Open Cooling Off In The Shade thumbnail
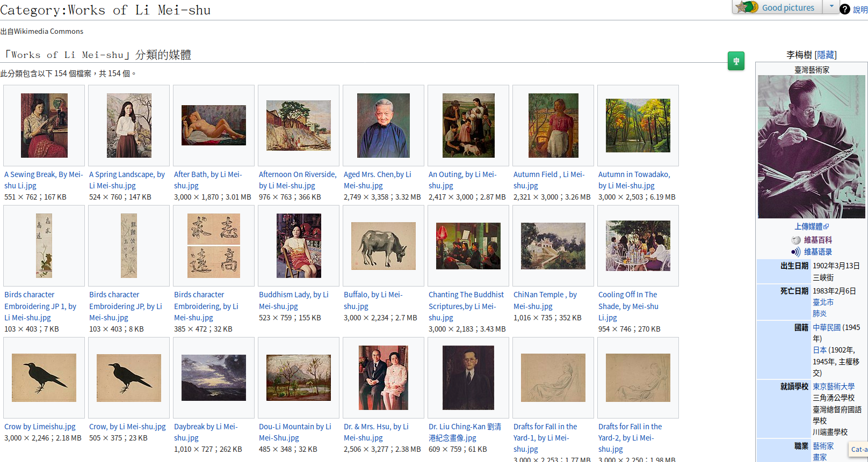This screenshot has height=462, width=868. [638, 246]
